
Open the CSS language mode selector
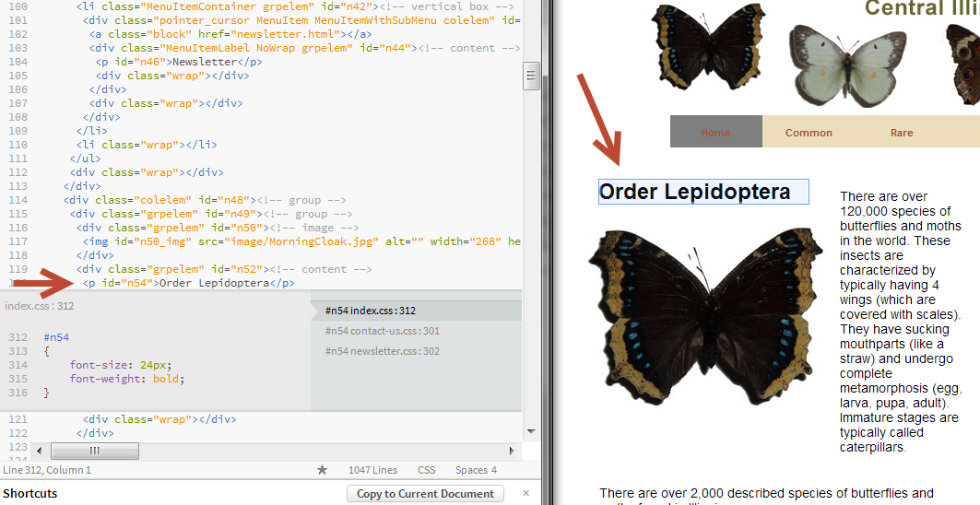426,470
